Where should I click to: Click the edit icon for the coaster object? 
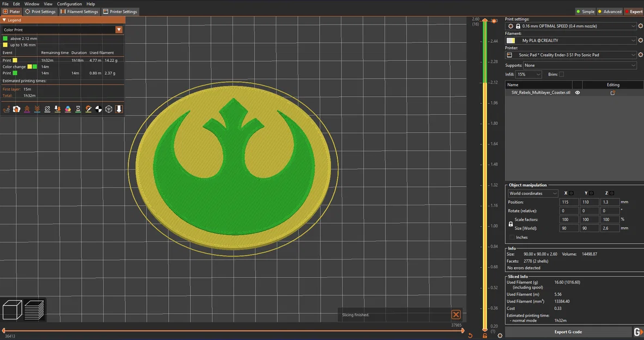click(613, 93)
